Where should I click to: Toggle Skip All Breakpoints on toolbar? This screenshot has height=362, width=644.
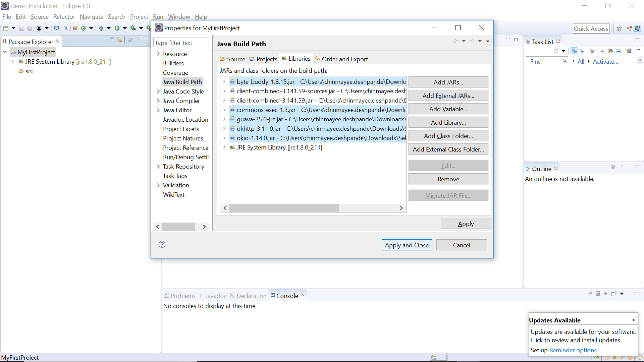[66, 28]
